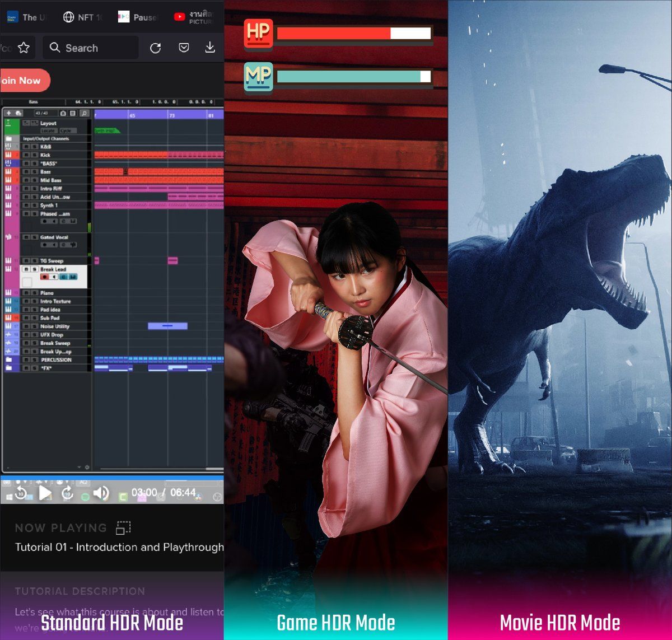672x640 pixels.
Task: Click ruler bar 73 on timeline
Action: tap(171, 115)
